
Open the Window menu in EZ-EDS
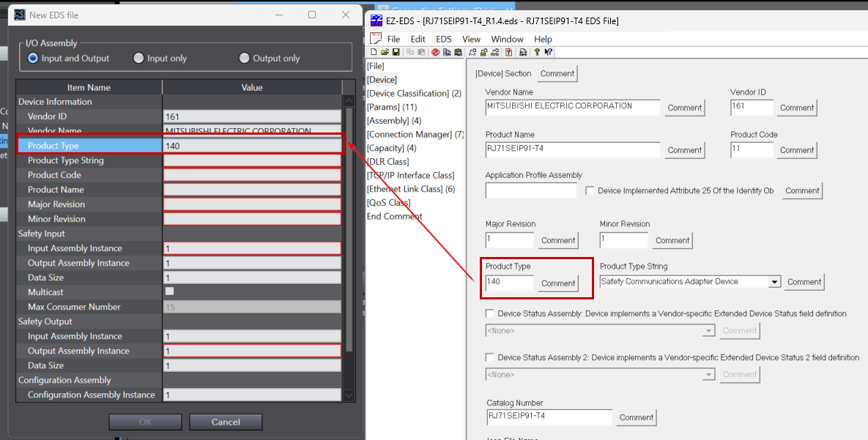click(x=507, y=39)
